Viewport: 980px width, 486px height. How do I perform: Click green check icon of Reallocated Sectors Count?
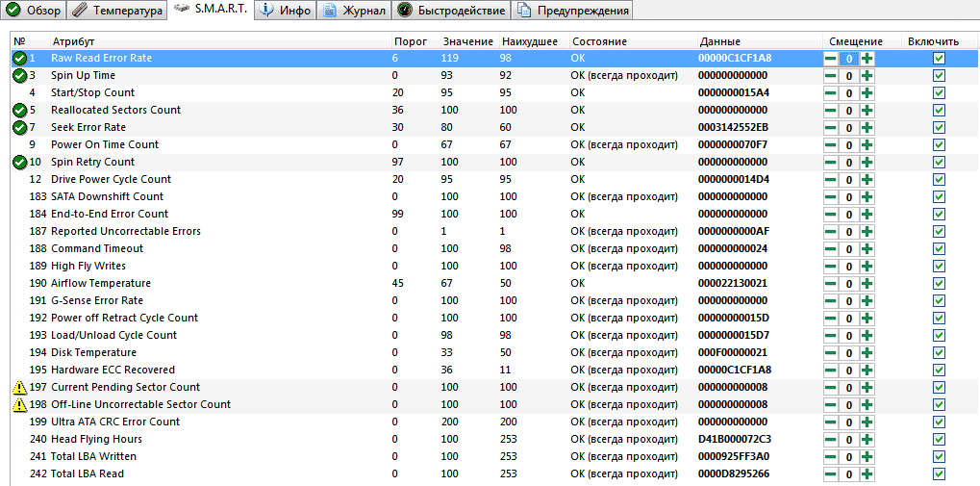[x=19, y=110]
